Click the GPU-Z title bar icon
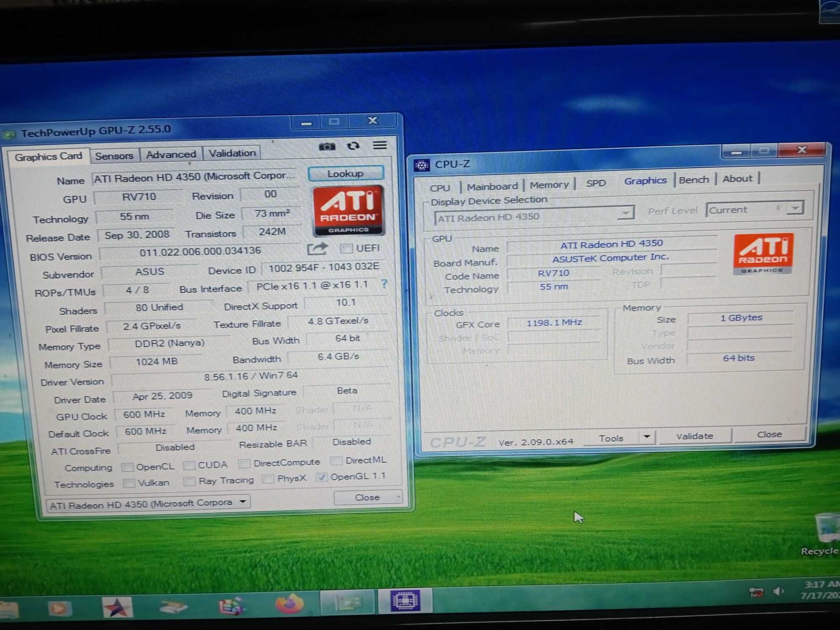The image size is (840, 630). point(8,134)
